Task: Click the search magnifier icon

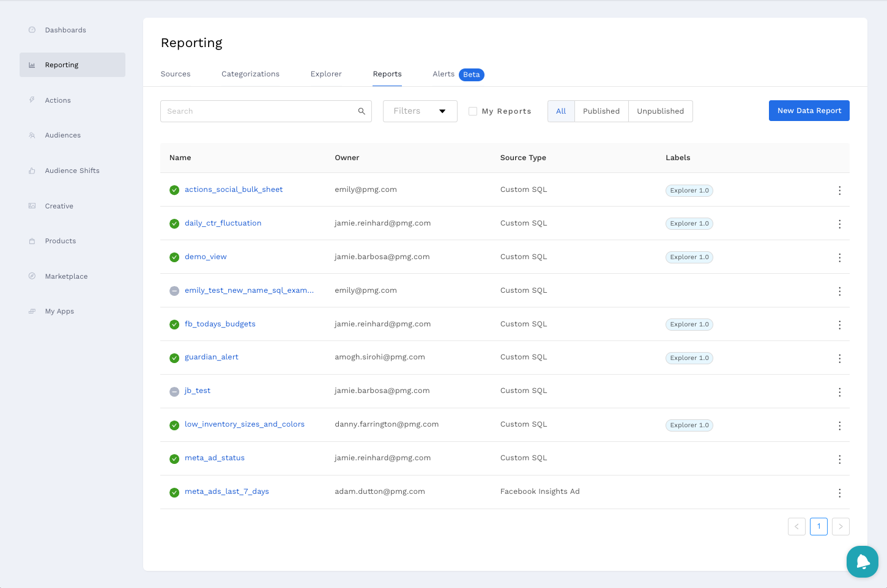Action: click(x=362, y=111)
